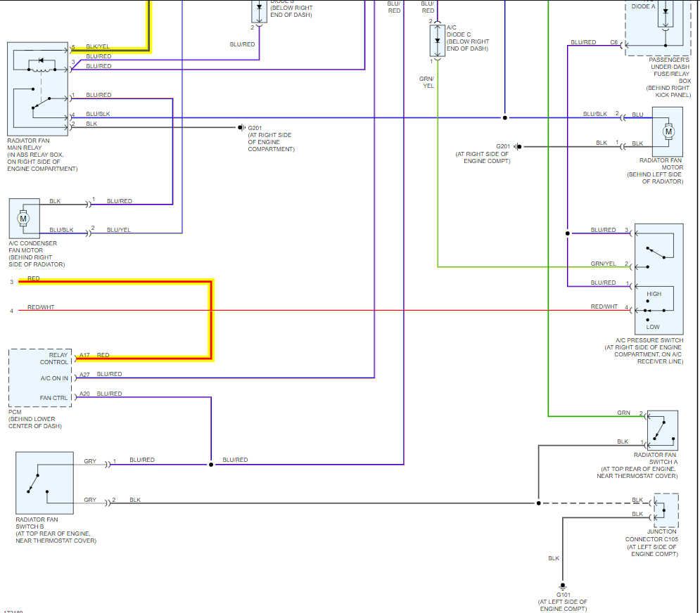The width and height of the screenshot is (700, 613).
Task: Select the 'DIODE A' label
Action: 643,6
